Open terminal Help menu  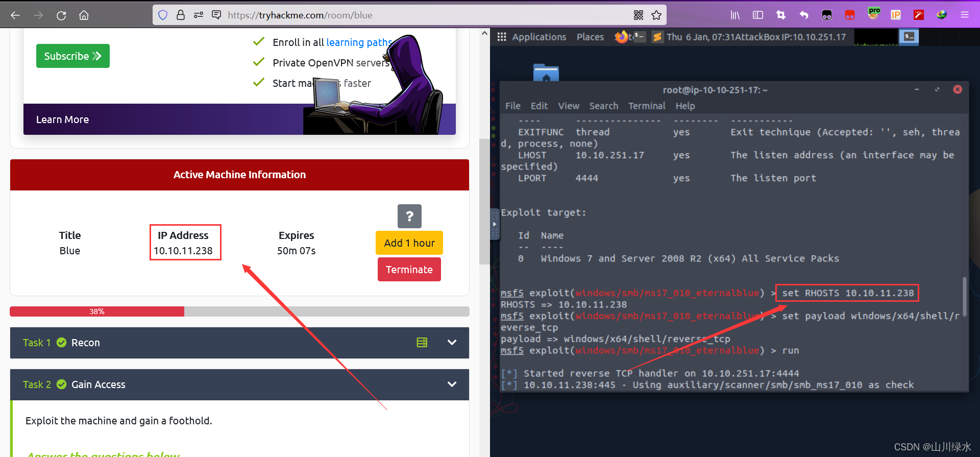[x=685, y=106]
